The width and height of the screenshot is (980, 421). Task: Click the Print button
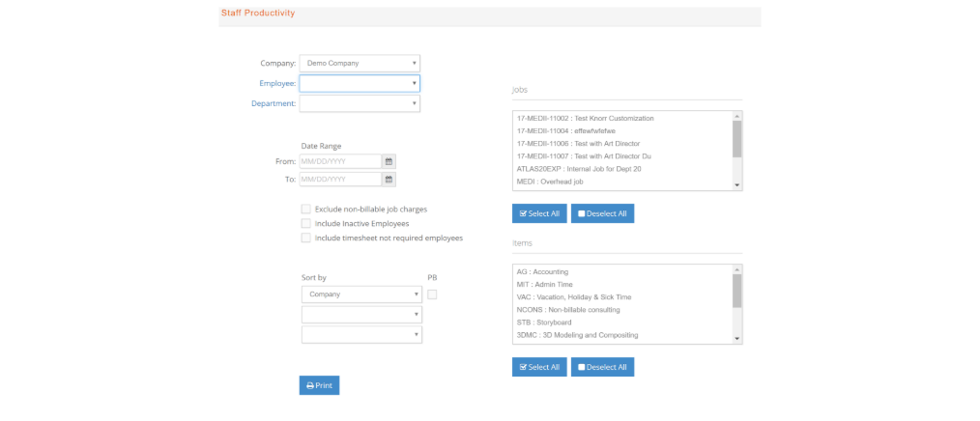point(319,385)
